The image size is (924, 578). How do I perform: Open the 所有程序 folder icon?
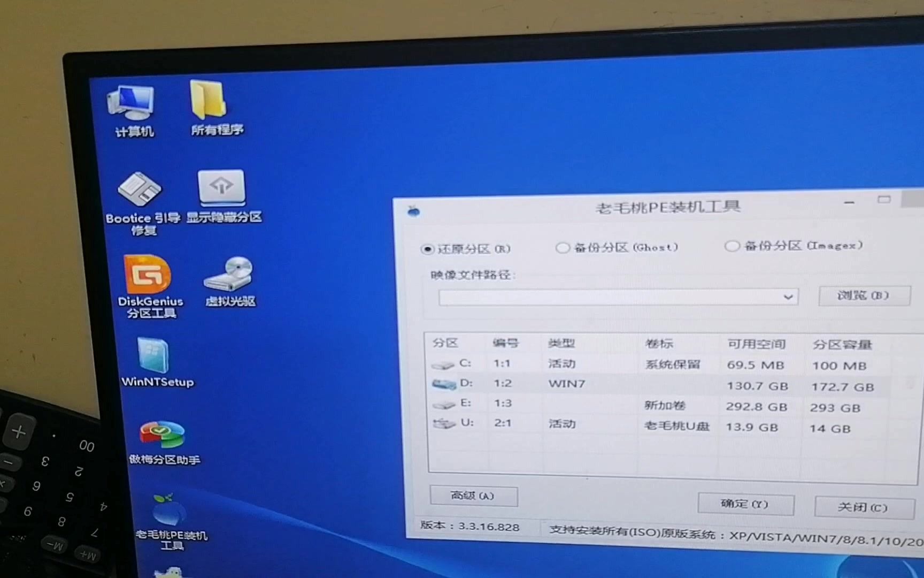pyautogui.click(x=215, y=108)
